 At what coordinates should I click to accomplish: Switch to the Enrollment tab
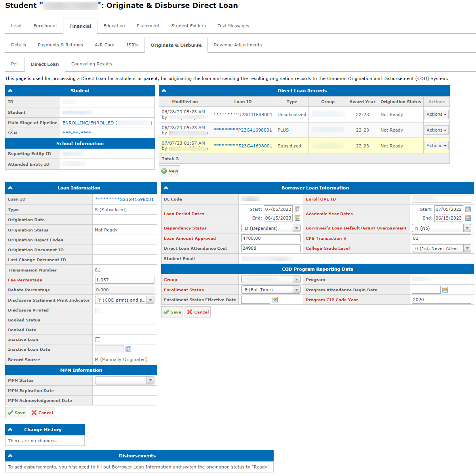(x=45, y=26)
